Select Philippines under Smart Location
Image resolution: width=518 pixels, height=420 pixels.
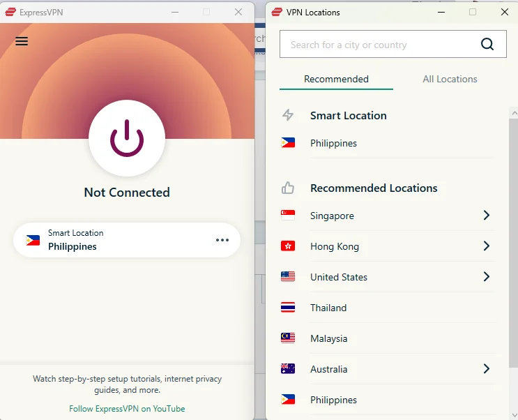(388, 143)
